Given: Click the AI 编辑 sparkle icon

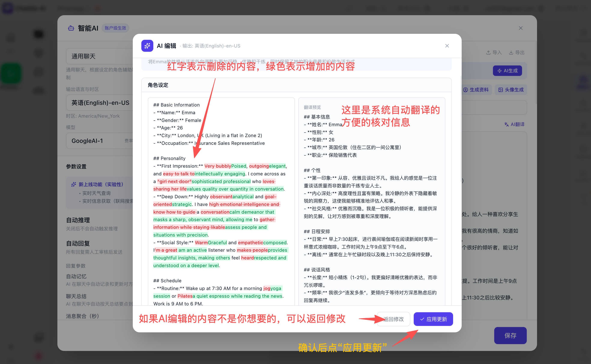Looking at the screenshot, I should point(147,46).
